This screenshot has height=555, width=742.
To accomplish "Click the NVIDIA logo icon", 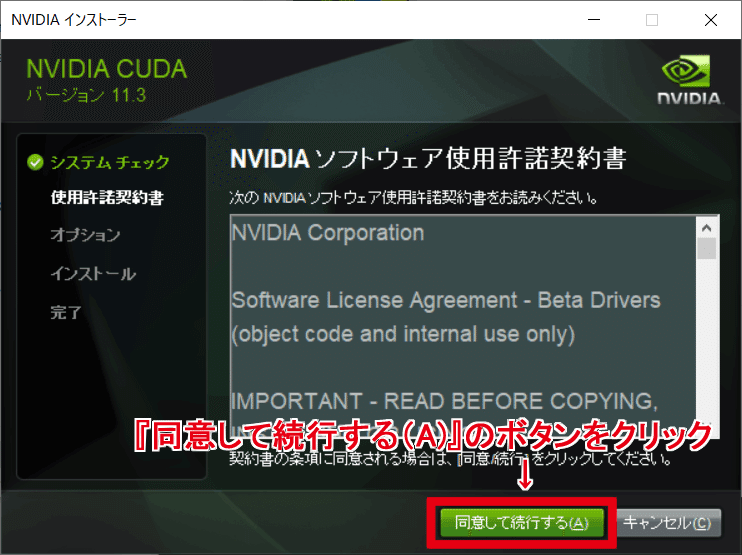I will click(689, 79).
